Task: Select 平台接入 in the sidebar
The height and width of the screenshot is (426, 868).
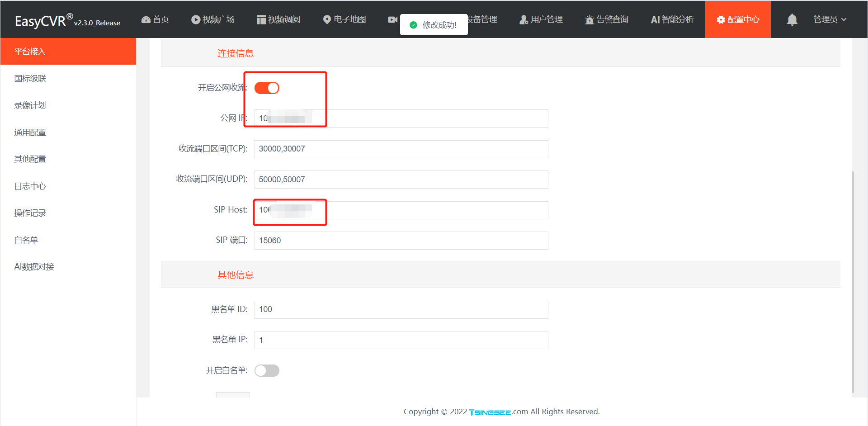Action: [68, 52]
